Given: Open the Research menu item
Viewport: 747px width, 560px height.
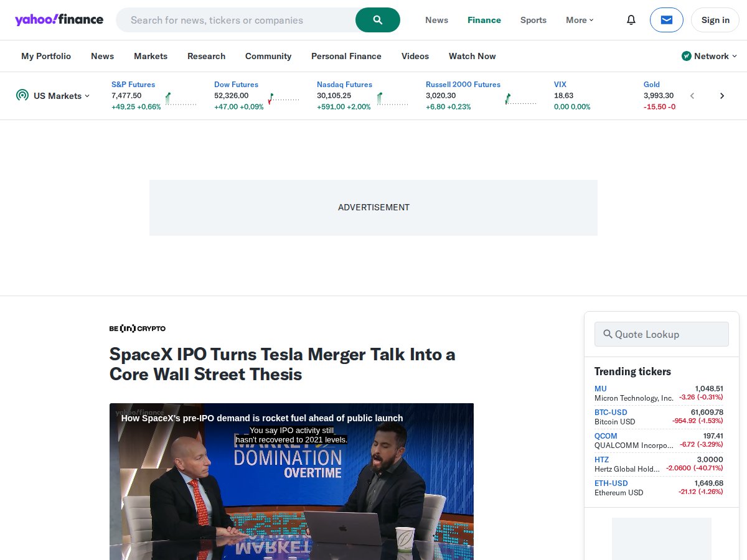Looking at the screenshot, I should 206,56.
